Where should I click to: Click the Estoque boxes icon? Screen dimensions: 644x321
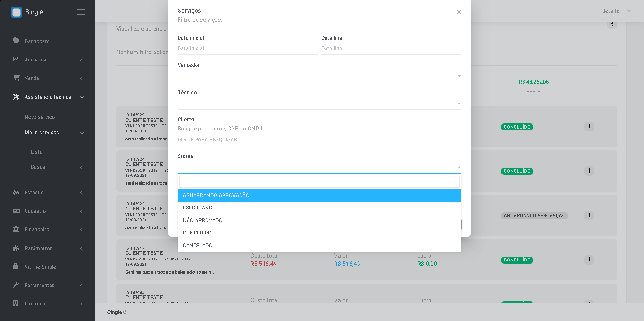tap(16, 192)
